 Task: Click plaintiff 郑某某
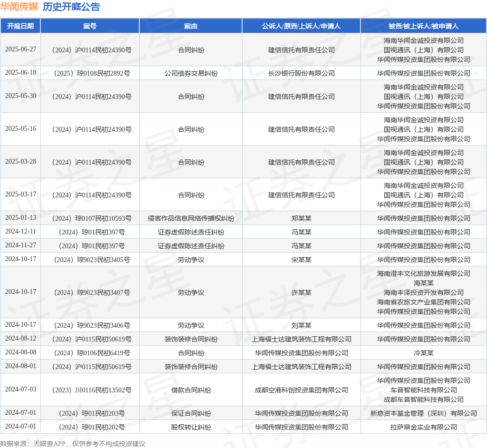301,218
